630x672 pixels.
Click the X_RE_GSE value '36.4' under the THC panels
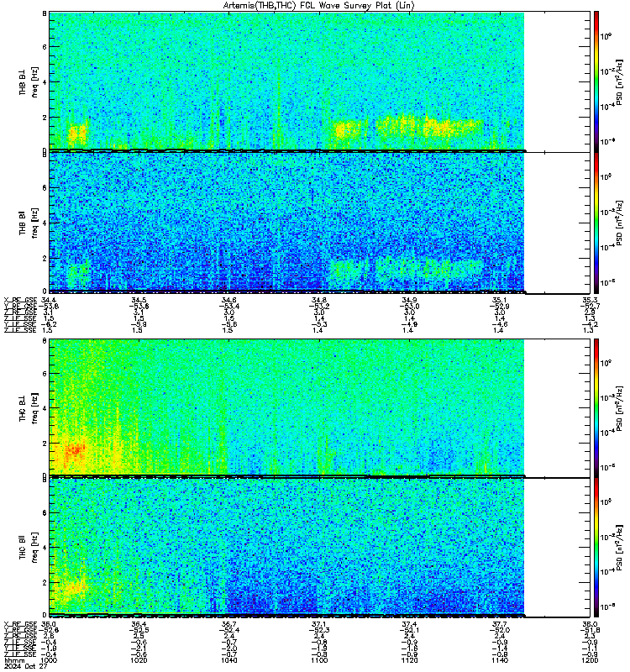click(x=139, y=623)
